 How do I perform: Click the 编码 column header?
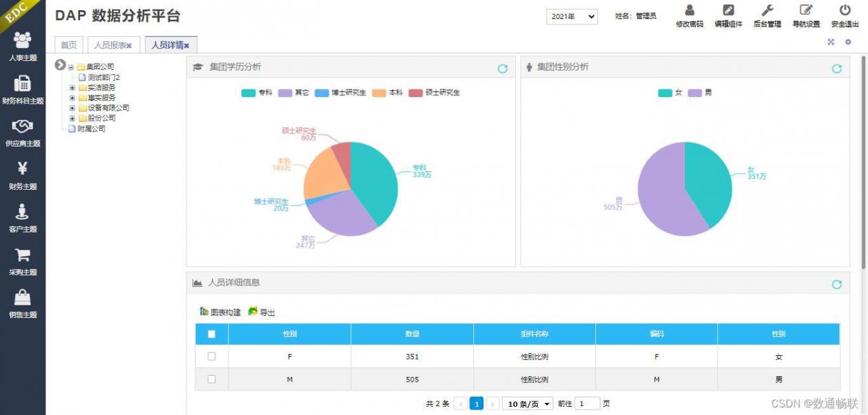coord(656,334)
